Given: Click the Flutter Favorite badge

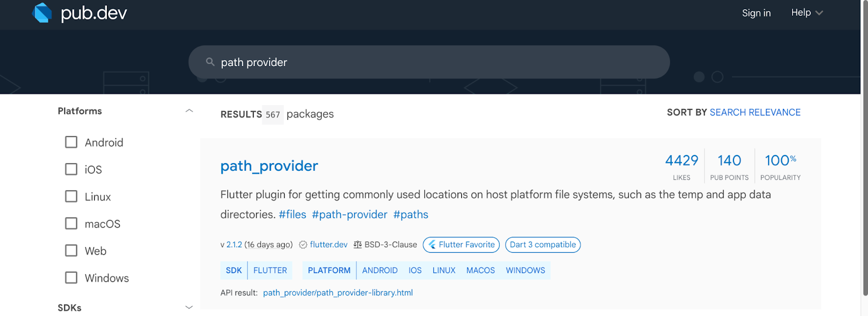Looking at the screenshot, I should click(x=462, y=245).
